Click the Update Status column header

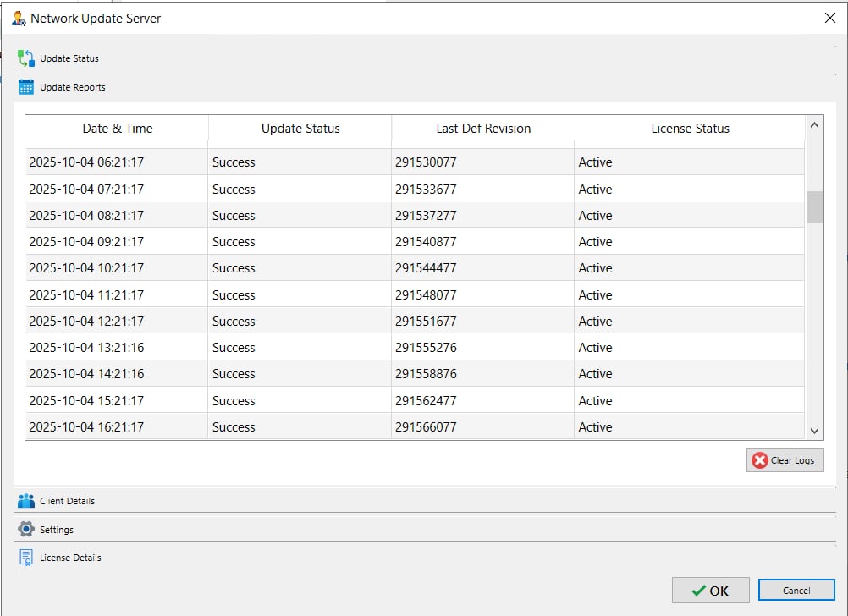pyautogui.click(x=300, y=129)
